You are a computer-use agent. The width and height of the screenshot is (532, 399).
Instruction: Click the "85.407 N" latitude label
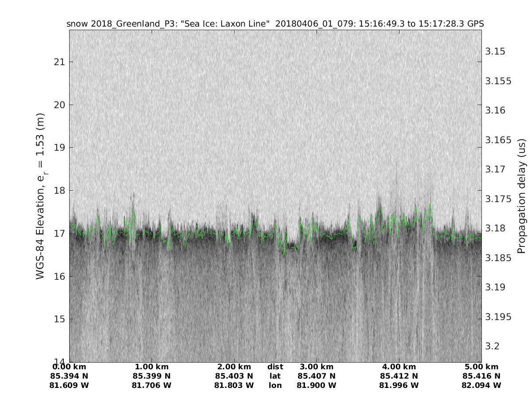point(317,376)
